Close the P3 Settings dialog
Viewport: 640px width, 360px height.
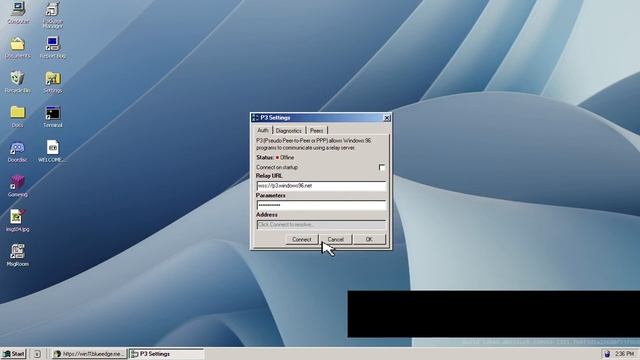pyautogui.click(x=387, y=118)
